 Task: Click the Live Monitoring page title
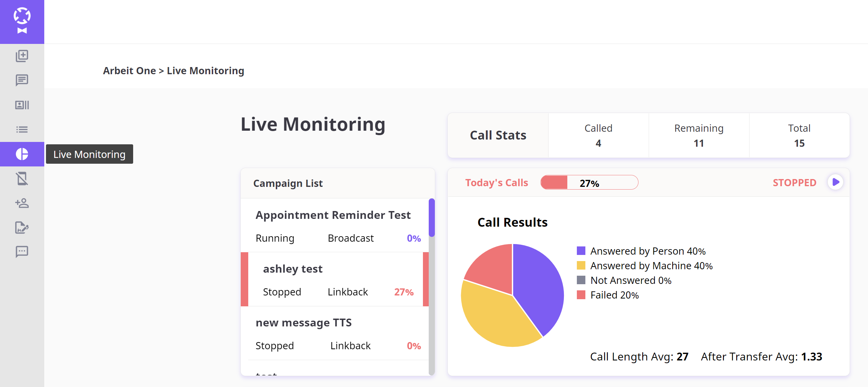click(x=313, y=124)
